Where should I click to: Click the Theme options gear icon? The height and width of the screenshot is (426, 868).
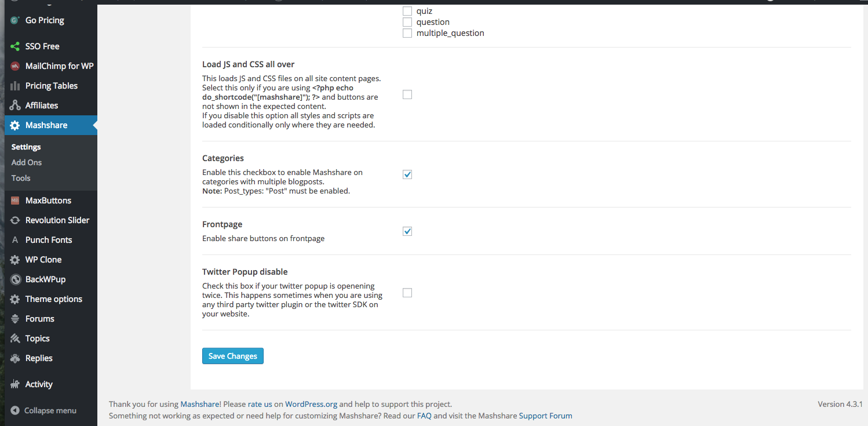pyautogui.click(x=15, y=299)
